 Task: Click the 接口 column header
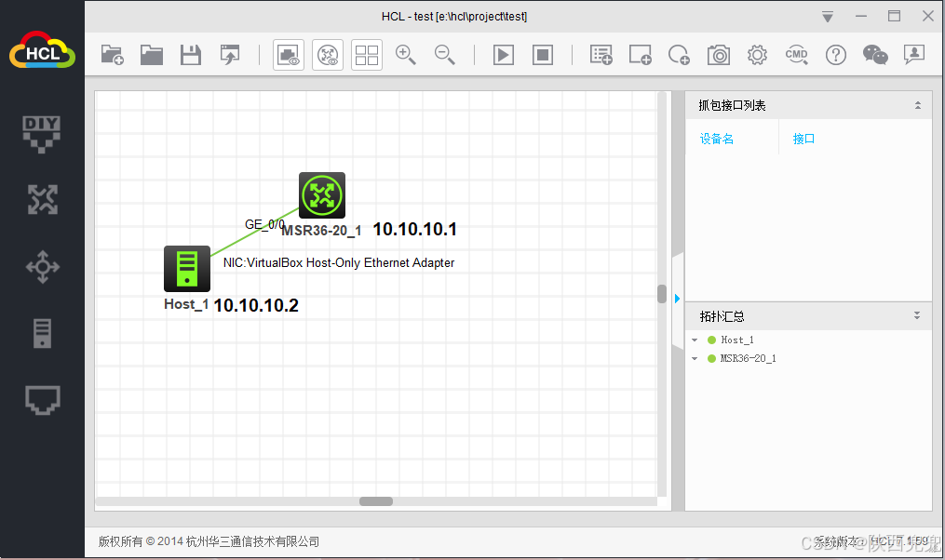[803, 138]
